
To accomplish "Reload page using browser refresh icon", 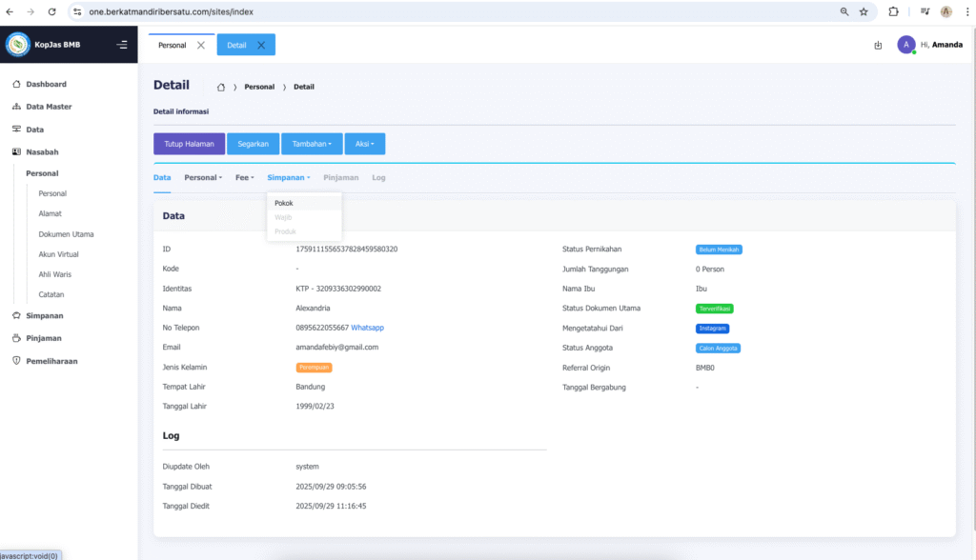I will coord(51,11).
